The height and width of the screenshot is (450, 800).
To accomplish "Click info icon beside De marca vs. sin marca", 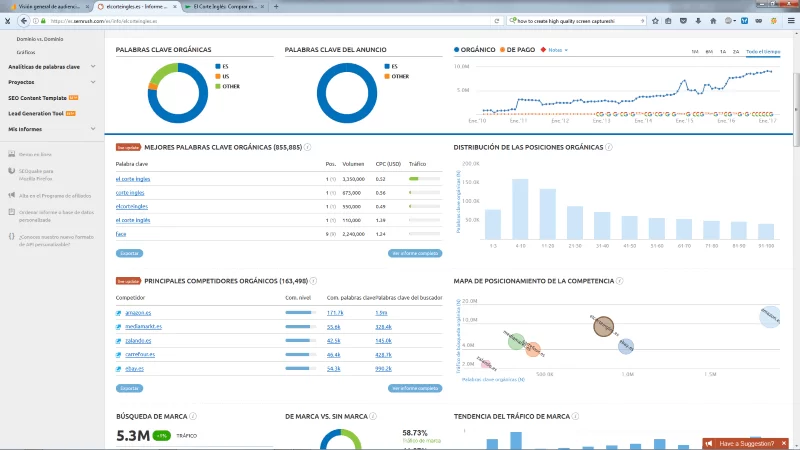I will (x=373, y=416).
